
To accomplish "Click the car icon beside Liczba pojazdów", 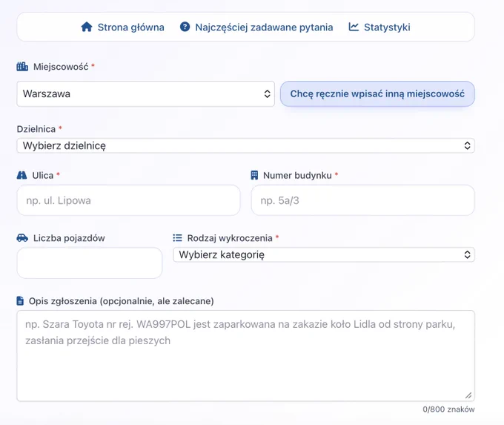I will point(22,238).
